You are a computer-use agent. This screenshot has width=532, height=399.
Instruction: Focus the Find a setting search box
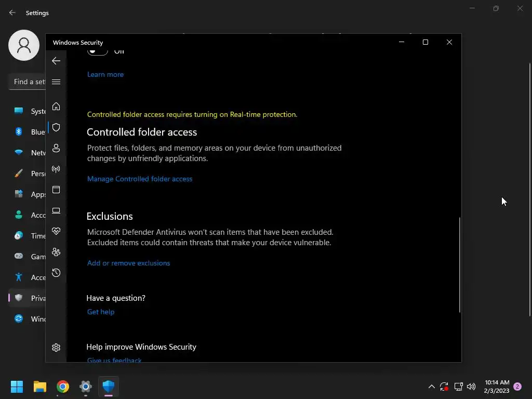click(27, 82)
